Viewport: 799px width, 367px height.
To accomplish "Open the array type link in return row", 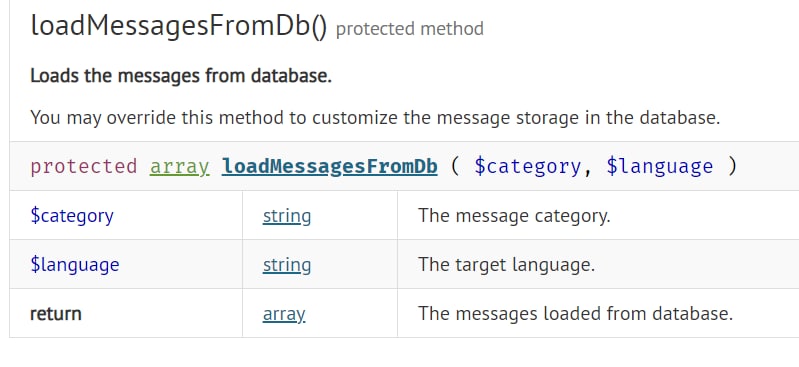I will tap(284, 313).
